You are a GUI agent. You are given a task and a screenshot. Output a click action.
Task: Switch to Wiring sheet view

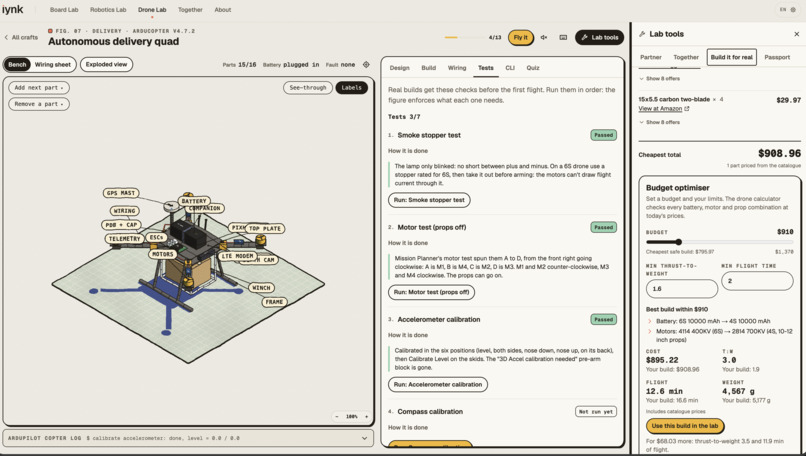pos(53,65)
